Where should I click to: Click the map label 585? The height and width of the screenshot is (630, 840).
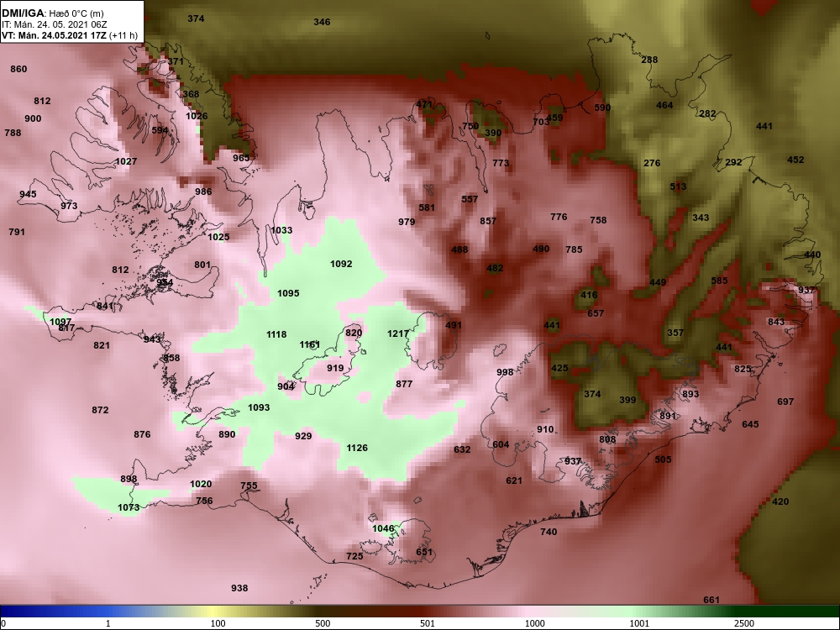pos(720,281)
